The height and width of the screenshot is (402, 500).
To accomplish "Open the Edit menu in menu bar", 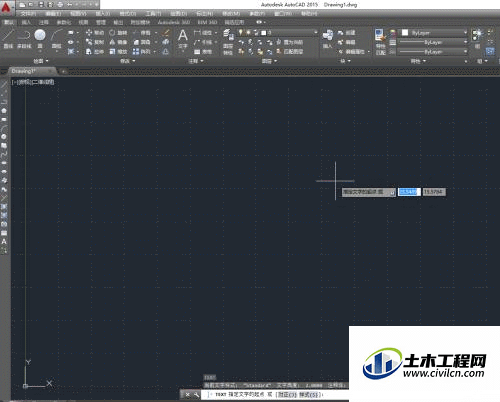I will 53,14.
